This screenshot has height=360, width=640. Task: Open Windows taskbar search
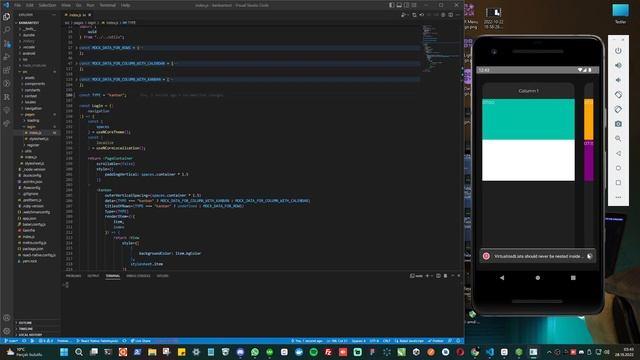(x=79, y=352)
